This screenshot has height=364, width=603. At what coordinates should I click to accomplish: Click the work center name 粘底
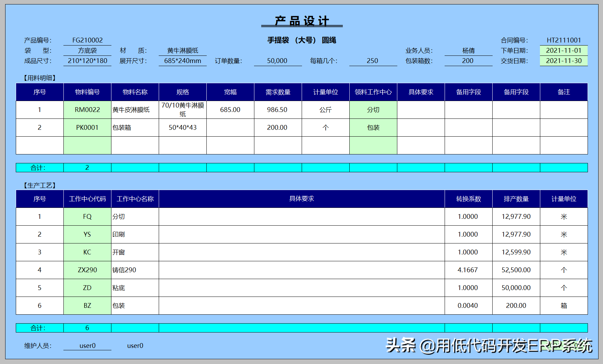tap(135, 288)
